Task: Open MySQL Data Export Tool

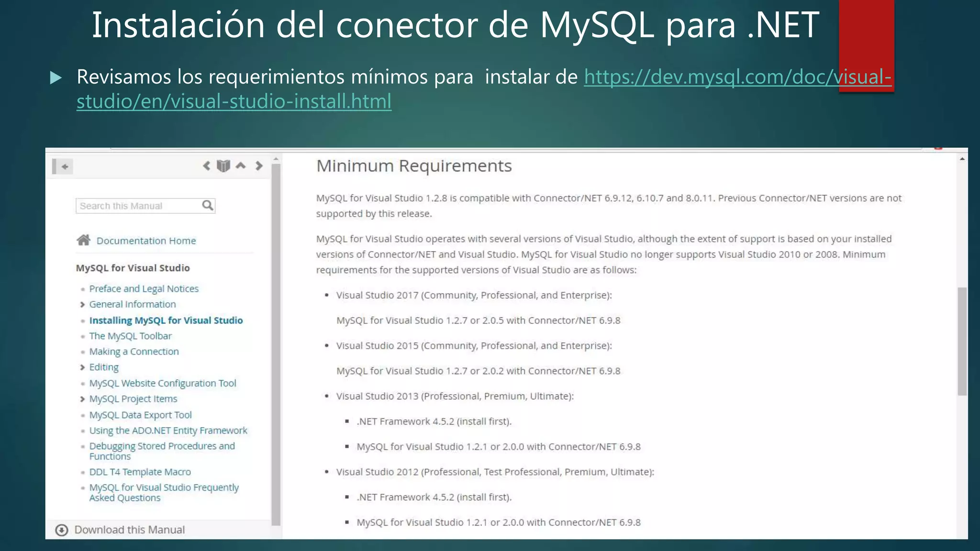Action: pyautogui.click(x=140, y=415)
